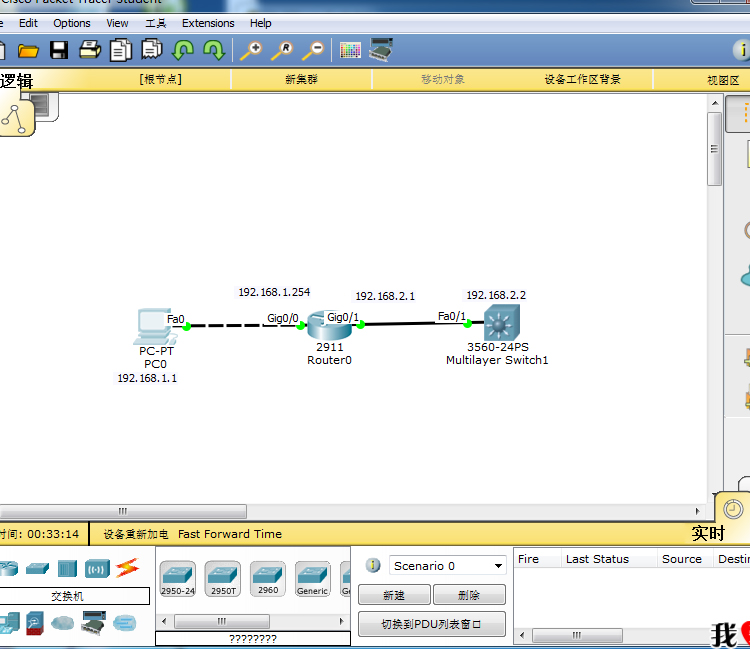750x649 pixels.
Task: Click the device model list left arrow
Action: (x=164, y=622)
